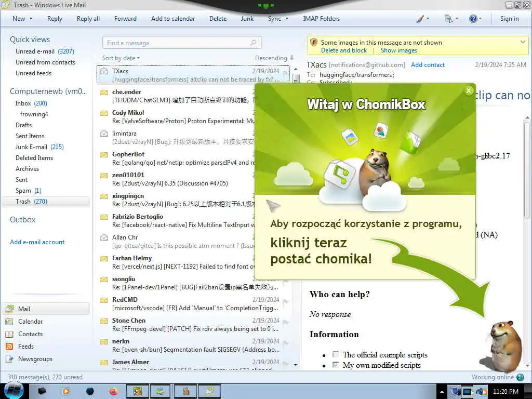The height and width of the screenshot is (399, 532).
Task: Click the security shield icon in info bar
Action: pyautogui.click(x=314, y=43)
